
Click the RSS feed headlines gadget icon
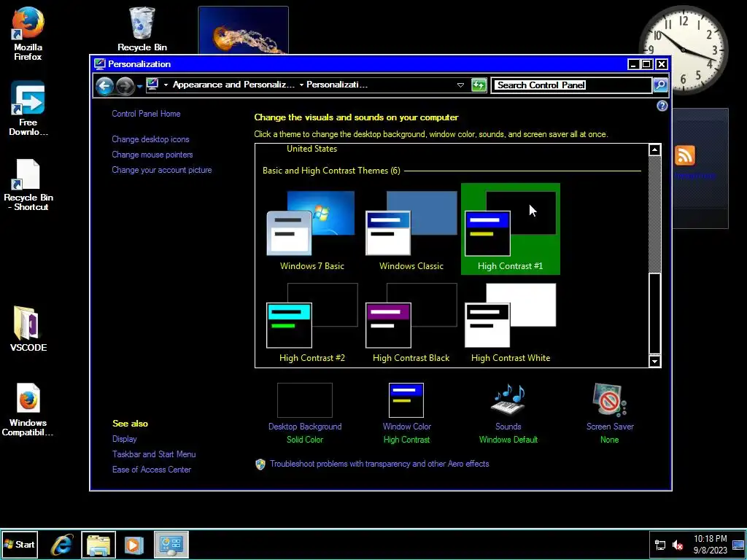(685, 155)
